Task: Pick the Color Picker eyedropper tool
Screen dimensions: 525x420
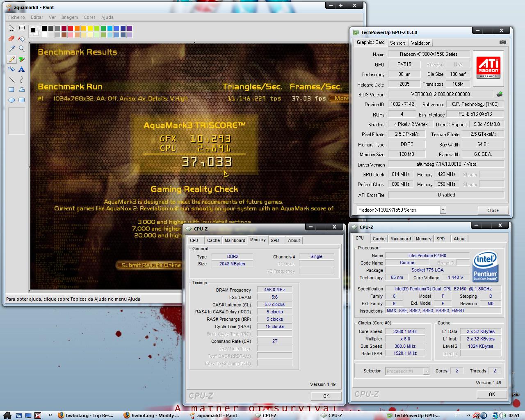Action: (x=11, y=49)
